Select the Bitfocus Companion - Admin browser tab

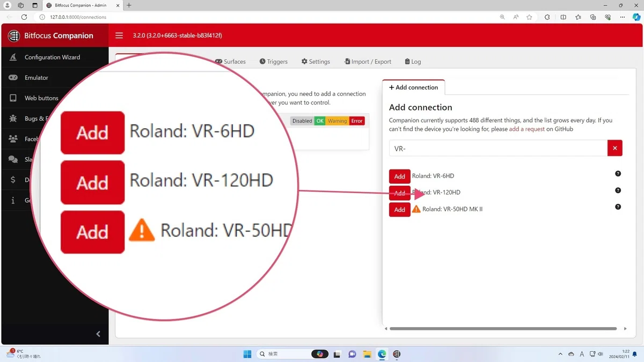click(82, 5)
